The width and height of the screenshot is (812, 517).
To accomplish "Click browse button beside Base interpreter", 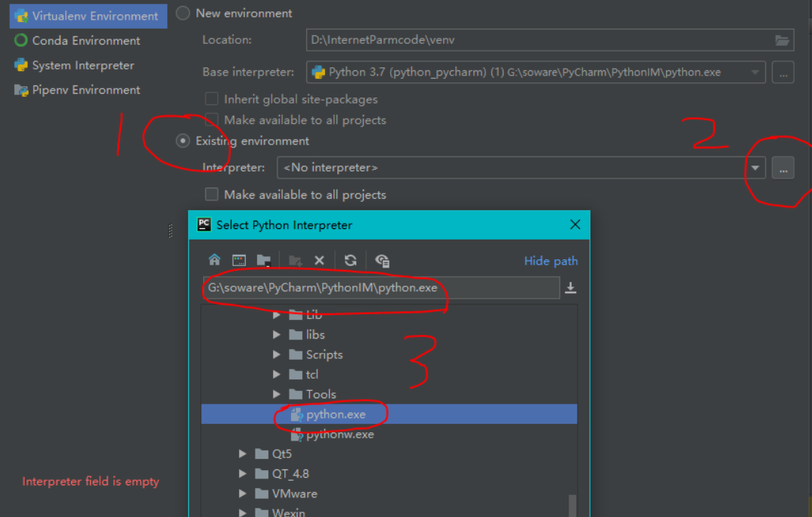I will [783, 73].
